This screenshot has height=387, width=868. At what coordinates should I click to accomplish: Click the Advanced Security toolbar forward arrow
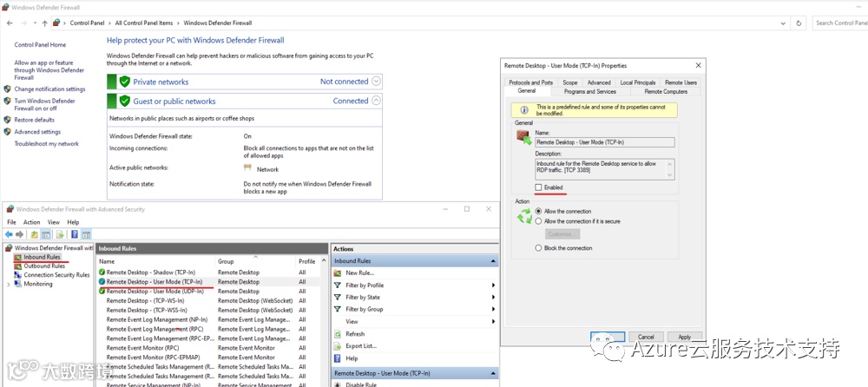click(x=20, y=234)
